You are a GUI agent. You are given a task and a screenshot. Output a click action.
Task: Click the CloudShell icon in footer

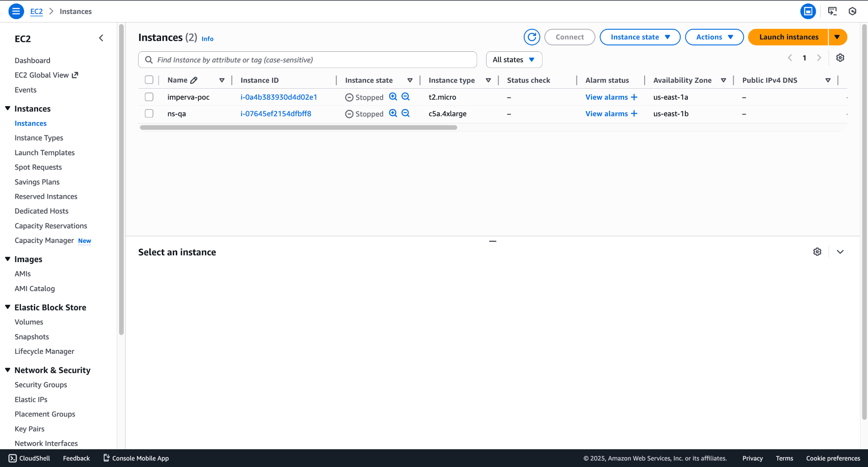(13, 458)
